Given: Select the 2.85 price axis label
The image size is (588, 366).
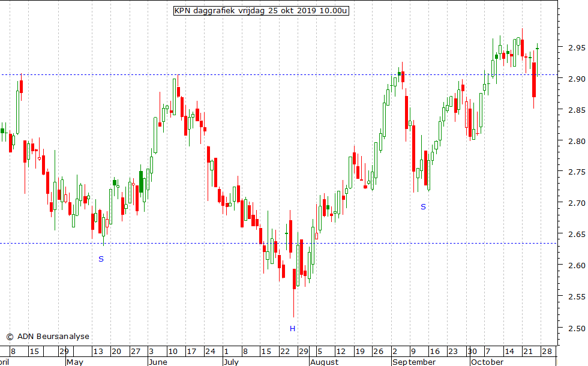Looking at the screenshot, I should [577, 110].
